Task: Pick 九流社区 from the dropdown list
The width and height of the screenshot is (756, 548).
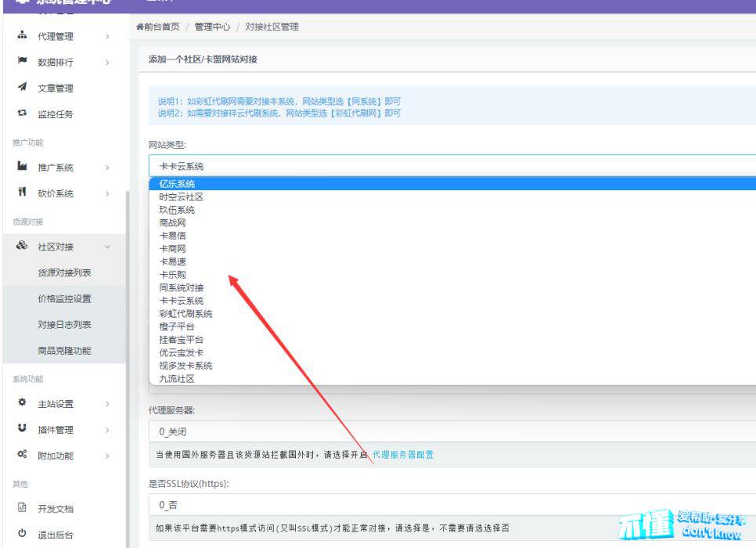Action: click(177, 378)
